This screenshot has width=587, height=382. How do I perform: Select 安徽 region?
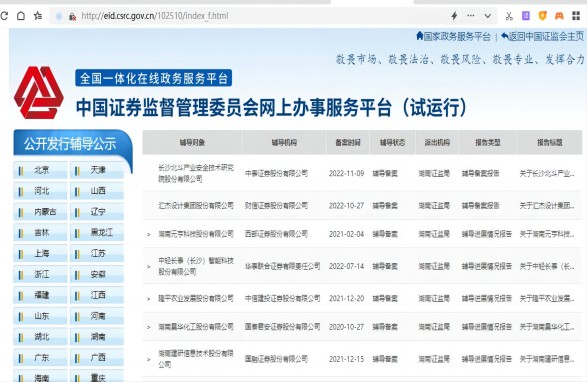[97, 275]
